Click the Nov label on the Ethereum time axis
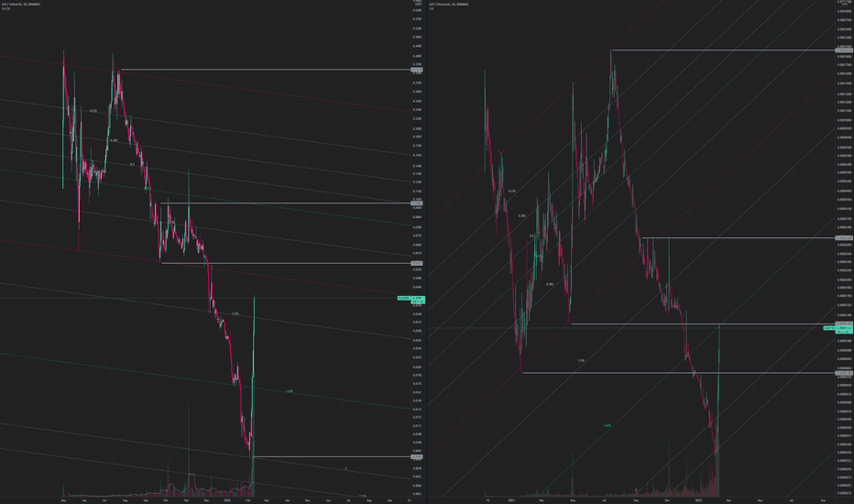The image size is (854, 504). pos(667,499)
